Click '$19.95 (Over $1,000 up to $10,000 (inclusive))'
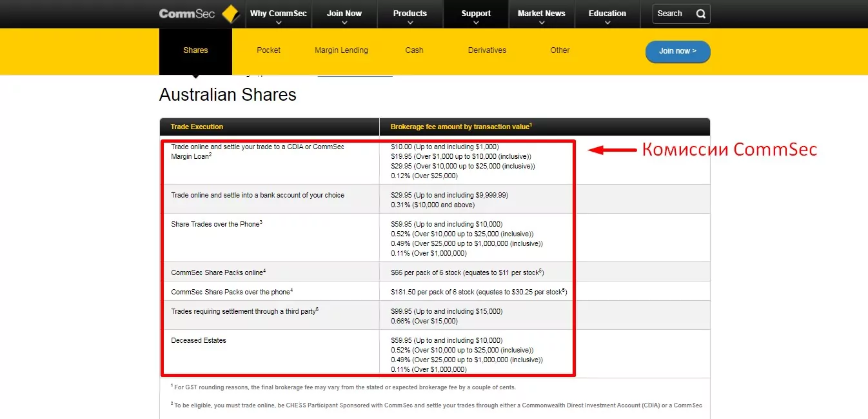The height and width of the screenshot is (419, 868). click(460, 156)
